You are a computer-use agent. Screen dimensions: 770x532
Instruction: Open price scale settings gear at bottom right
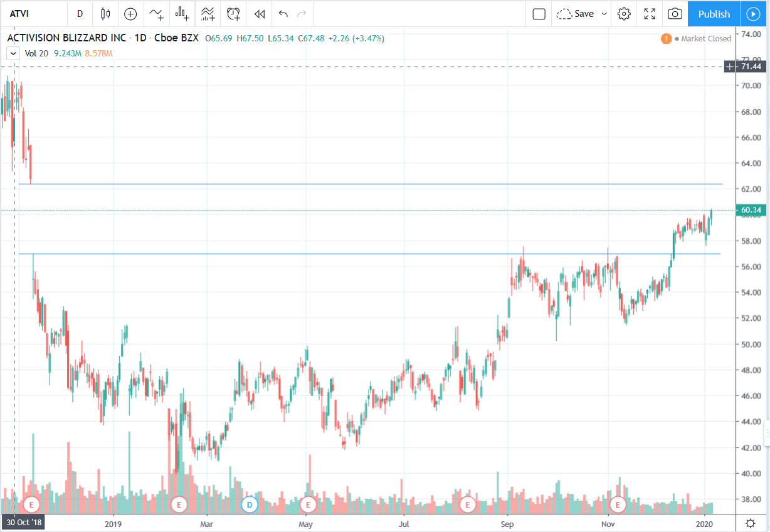750,523
